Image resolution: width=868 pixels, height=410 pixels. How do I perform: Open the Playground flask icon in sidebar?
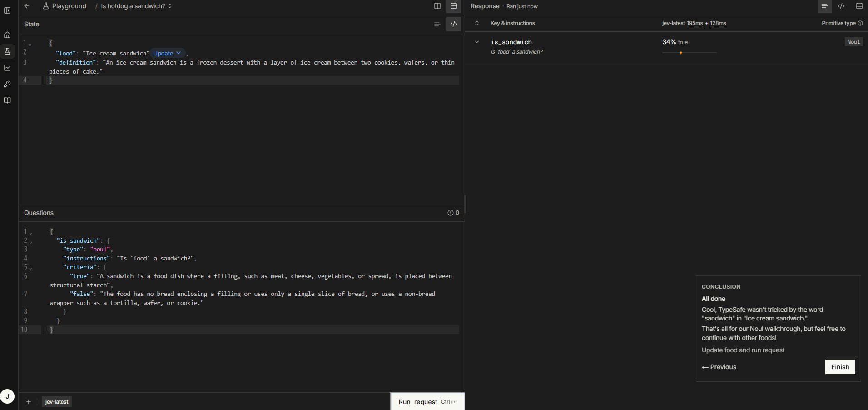coord(7,51)
